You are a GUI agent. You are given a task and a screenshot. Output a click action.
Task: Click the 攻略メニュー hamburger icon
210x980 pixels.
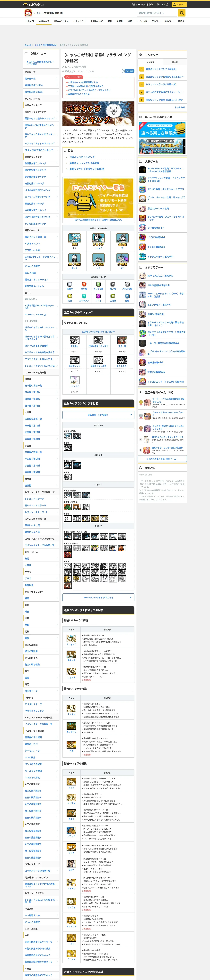[26, 53]
